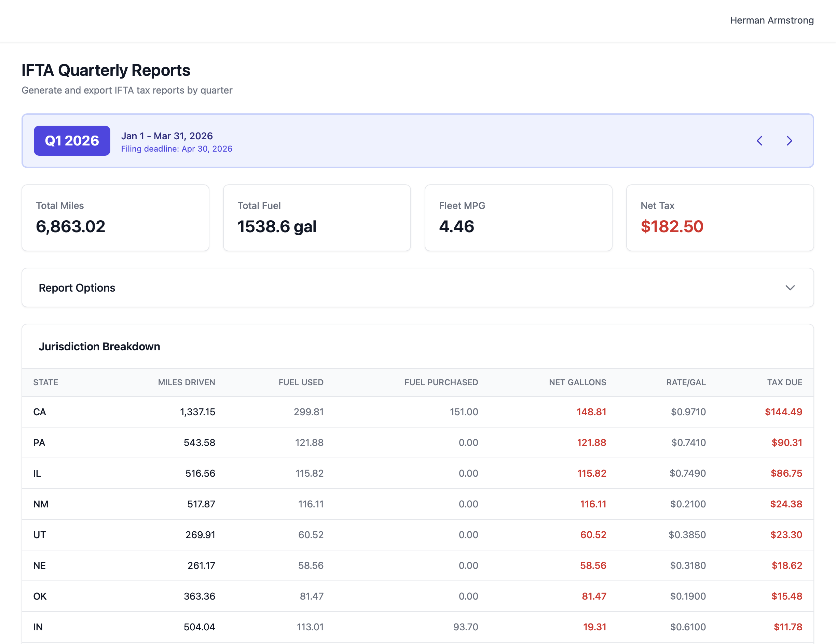
Task: Click the Total Miles 6,863.02 card
Action: pos(115,218)
